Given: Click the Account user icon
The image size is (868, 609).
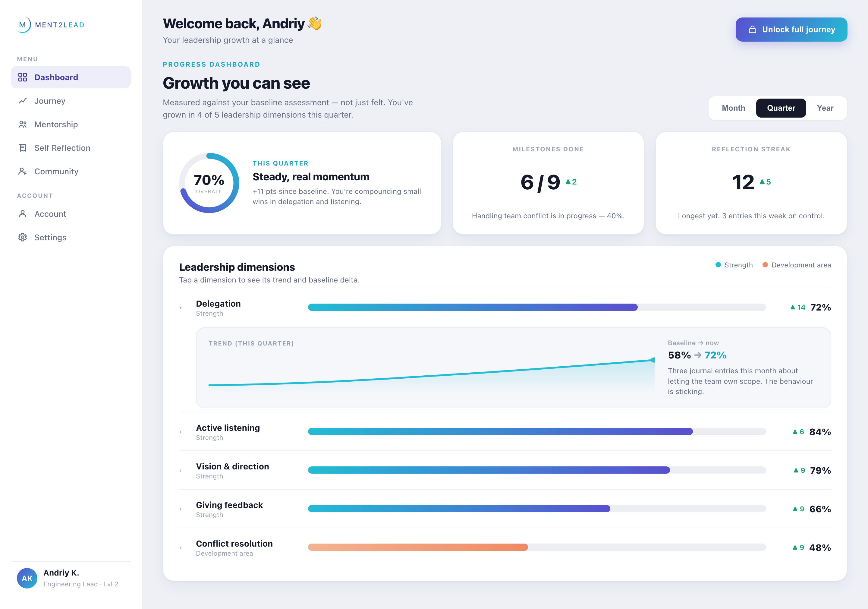Looking at the screenshot, I should point(23,214).
